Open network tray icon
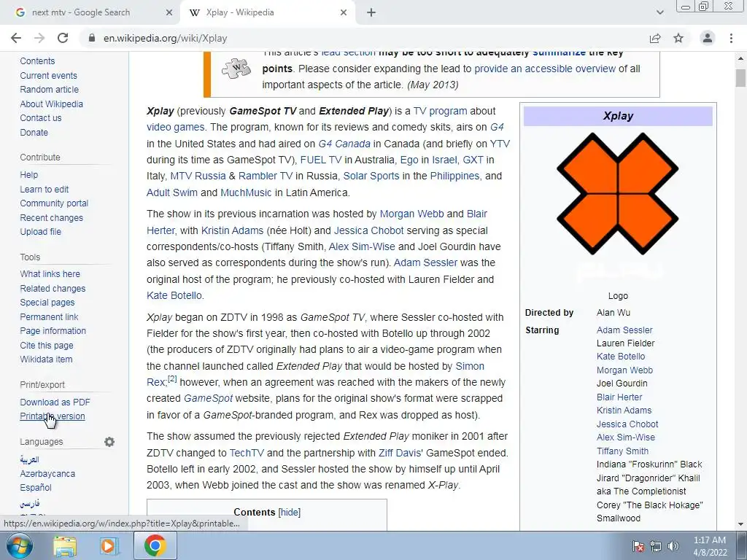 click(x=656, y=546)
